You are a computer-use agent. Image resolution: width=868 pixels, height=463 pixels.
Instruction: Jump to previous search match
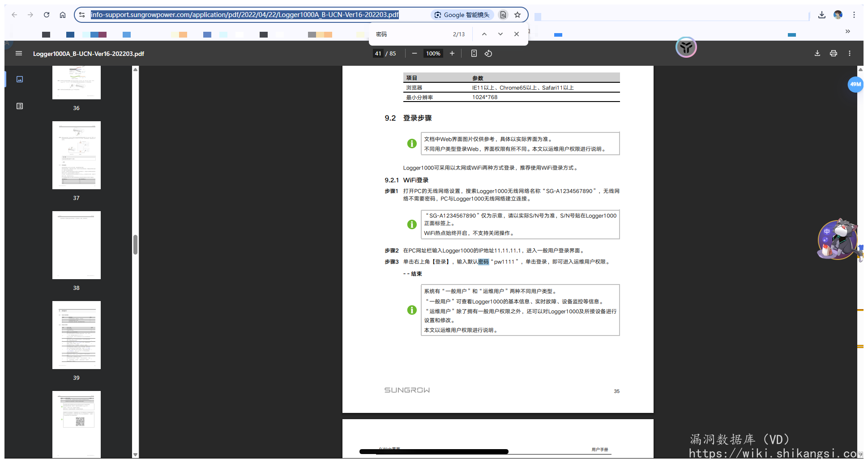click(484, 34)
